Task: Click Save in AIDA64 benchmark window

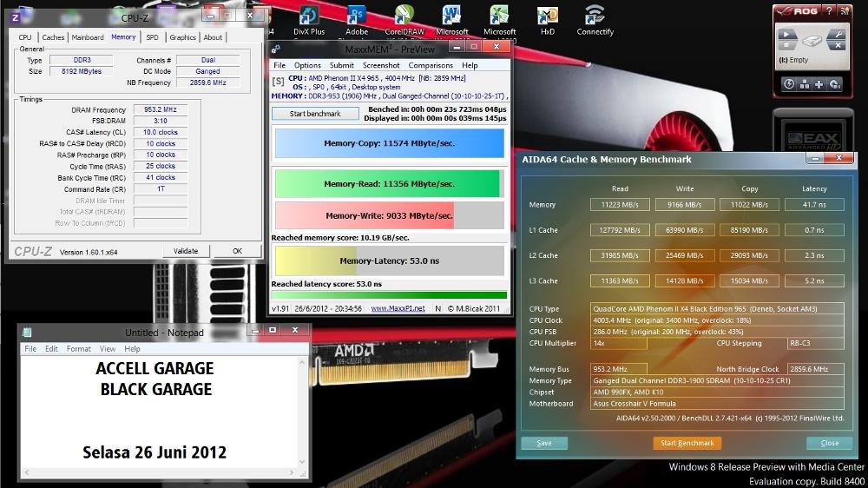Action: click(544, 443)
